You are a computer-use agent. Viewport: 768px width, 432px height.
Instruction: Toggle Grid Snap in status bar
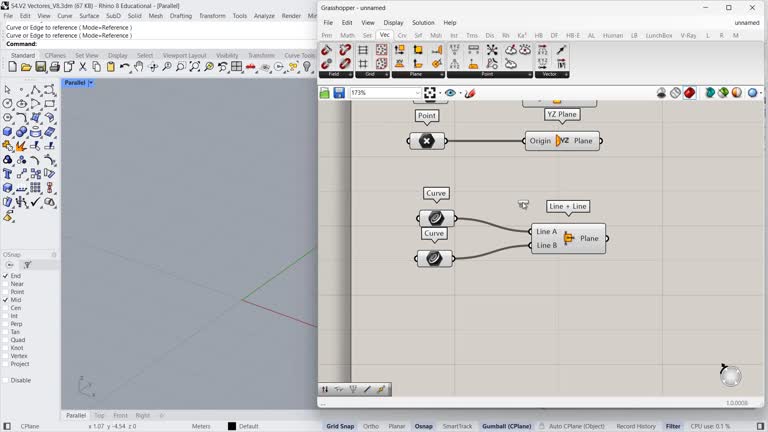340,426
